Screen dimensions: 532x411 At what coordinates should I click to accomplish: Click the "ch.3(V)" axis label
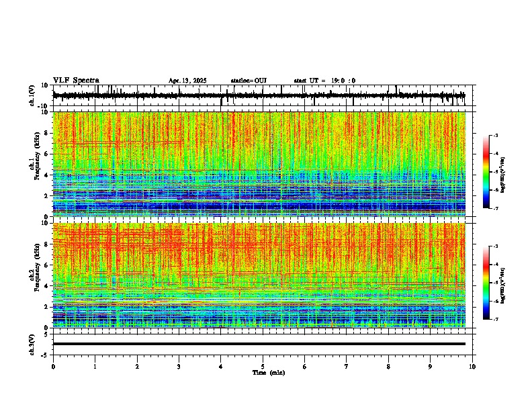pyautogui.click(x=32, y=345)
